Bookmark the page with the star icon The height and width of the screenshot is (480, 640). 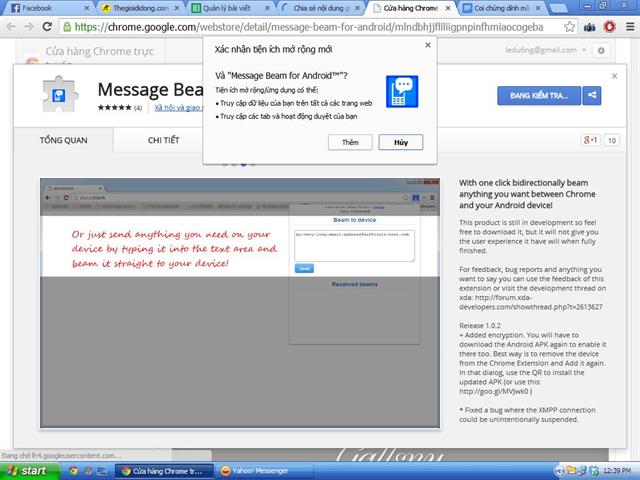[569, 27]
